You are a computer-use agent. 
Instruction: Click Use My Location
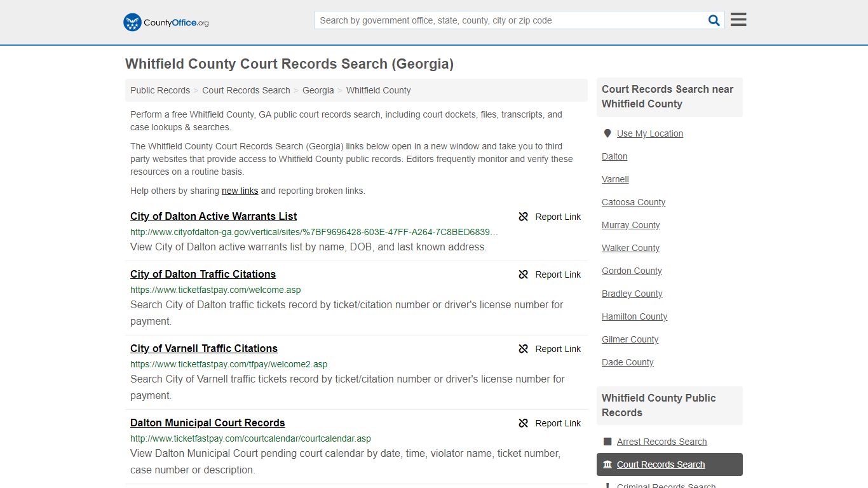(x=649, y=133)
